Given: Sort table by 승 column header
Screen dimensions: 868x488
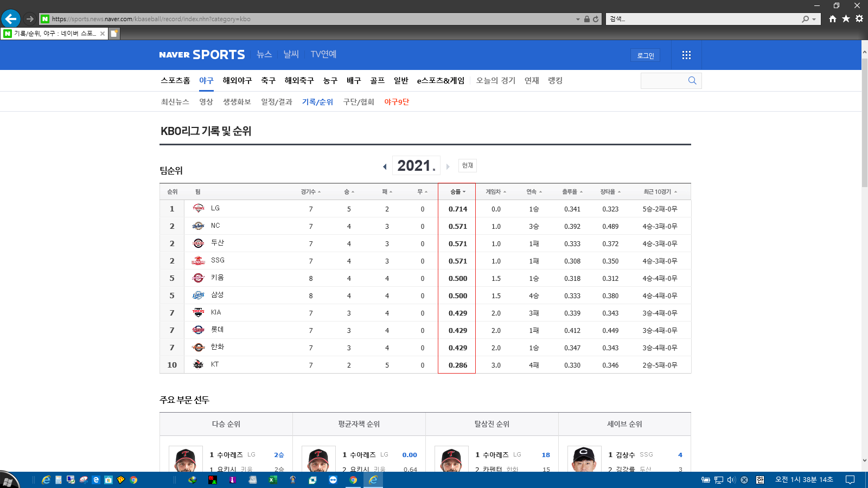Looking at the screenshot, I should [349, 192].
